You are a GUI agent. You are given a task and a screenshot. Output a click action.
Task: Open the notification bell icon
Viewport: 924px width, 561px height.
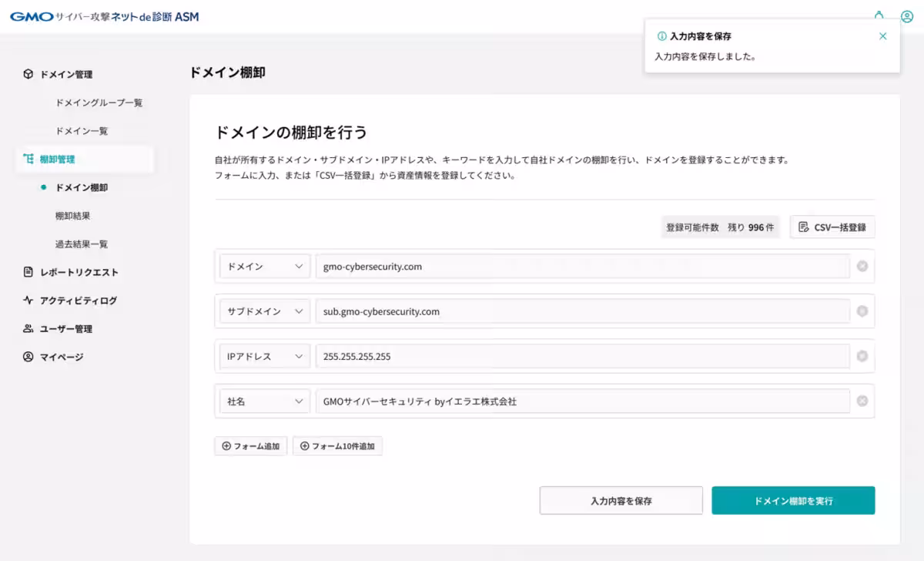pyautogui.click(x=879, y=15)
